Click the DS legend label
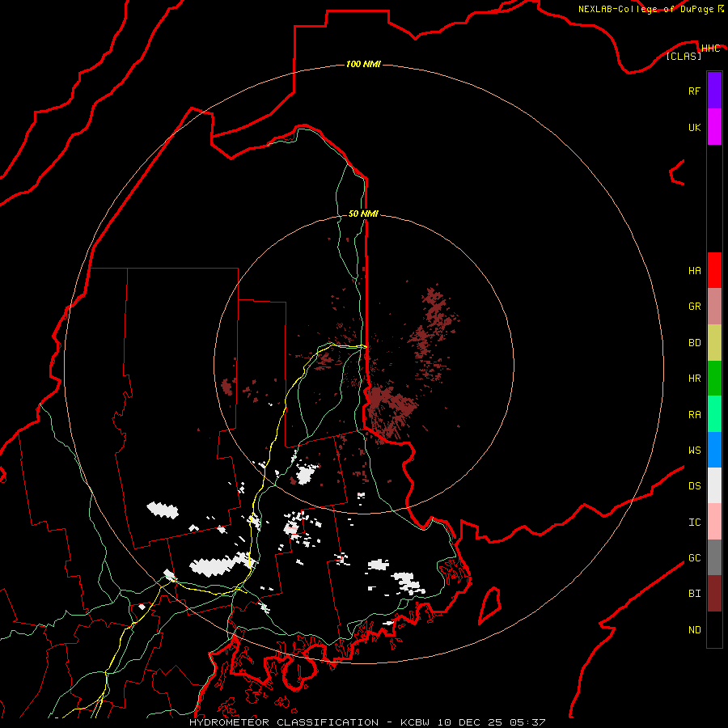 (694, 486)
